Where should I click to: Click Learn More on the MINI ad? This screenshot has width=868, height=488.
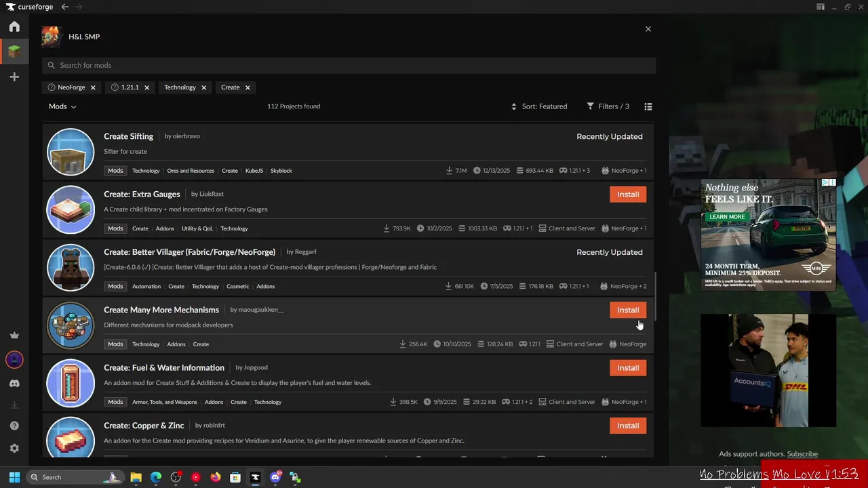click(x=727, y=217)
